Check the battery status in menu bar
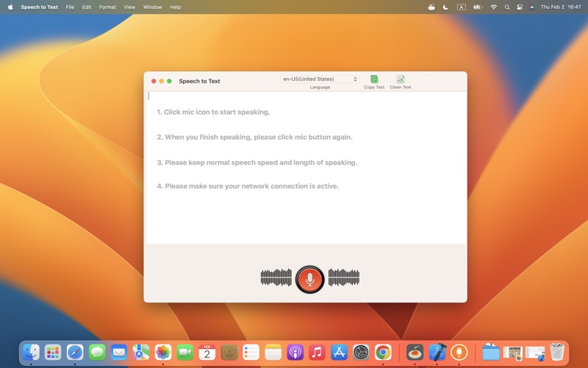Image resolution: width=588 pixels, height=368 pixels. coord(477,7)
